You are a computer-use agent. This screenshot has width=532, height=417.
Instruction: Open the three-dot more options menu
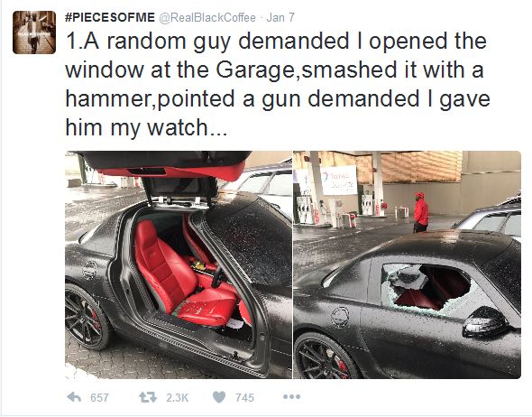tap(292, 396)
